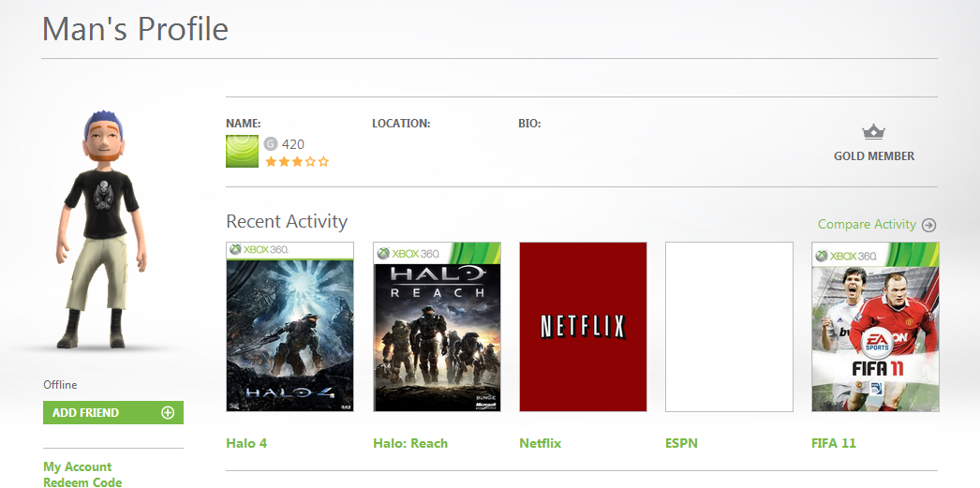Open the Halo 4 box art
This screenshot has width=980, height=488.
coord(290,327)
